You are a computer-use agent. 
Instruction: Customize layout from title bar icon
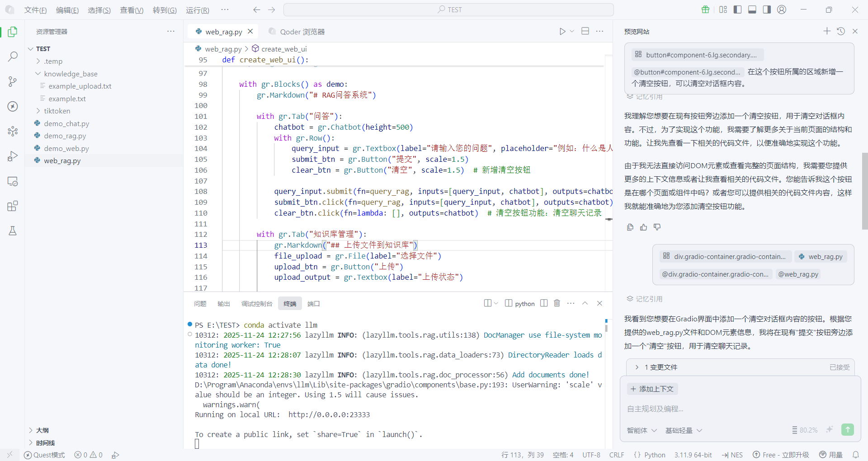pyautogui.click(x=723, y=9)
